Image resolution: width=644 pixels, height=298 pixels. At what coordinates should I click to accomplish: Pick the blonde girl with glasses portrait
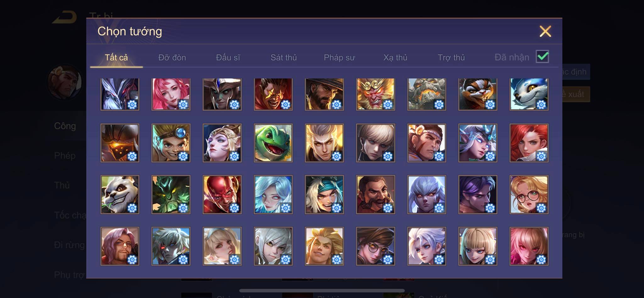click(529, 194)
